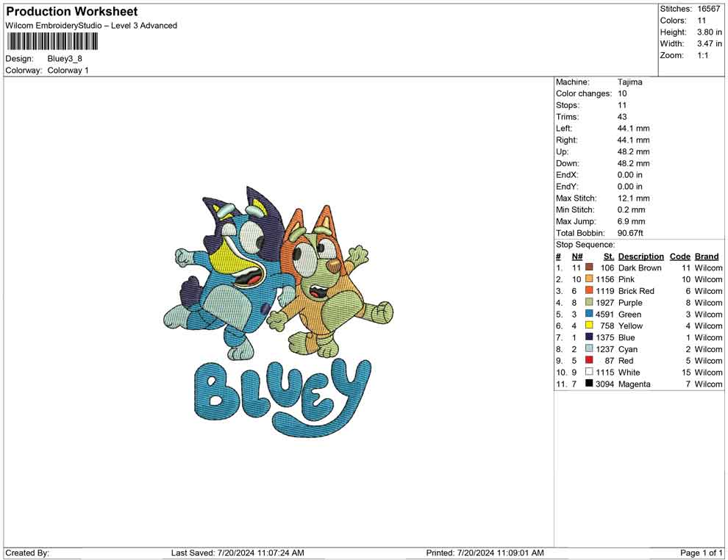728x560 pixels.
Task: Click the Brand column header
Action: point(707,256)
